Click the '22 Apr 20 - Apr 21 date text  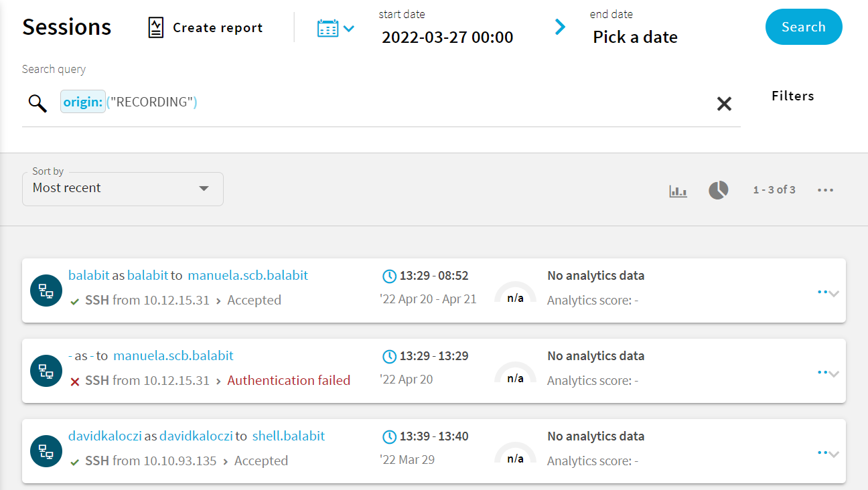428,299
